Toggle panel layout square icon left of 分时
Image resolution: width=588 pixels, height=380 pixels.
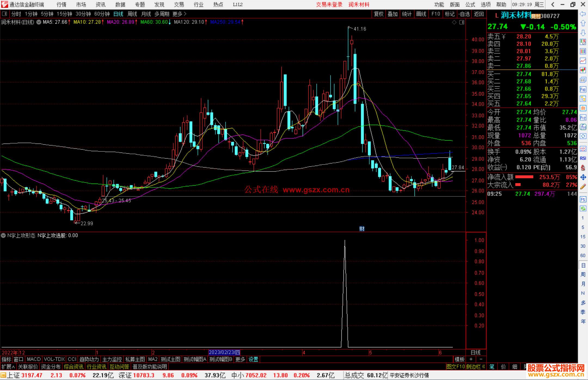(x=5, y=14)
